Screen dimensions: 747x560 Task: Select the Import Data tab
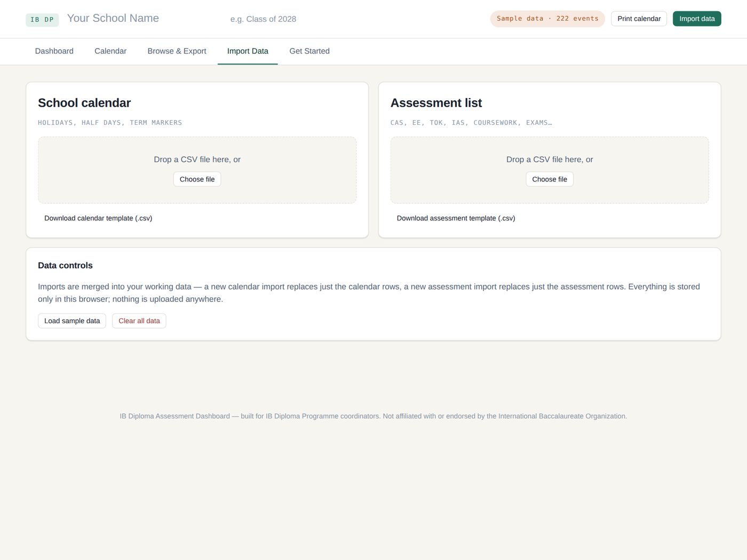point(248,51)
